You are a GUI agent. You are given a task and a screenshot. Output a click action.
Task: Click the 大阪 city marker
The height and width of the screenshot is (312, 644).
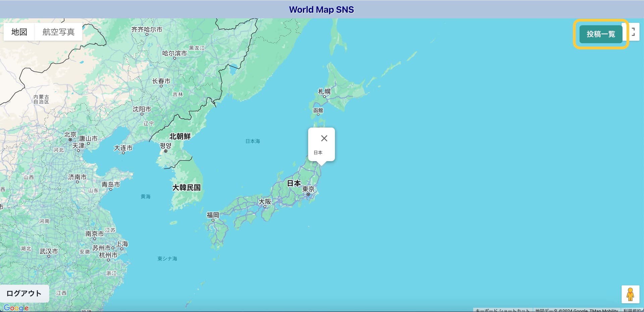(265, 207)
